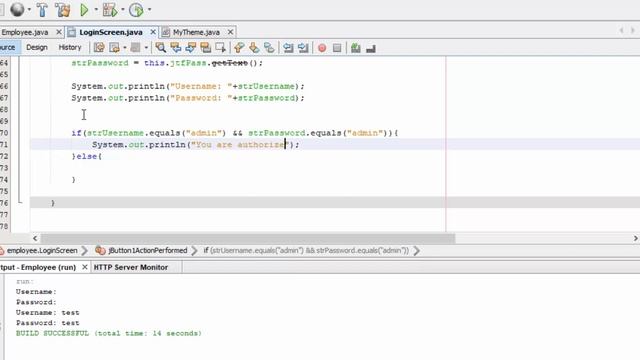Click the Uncomment lines icon
Viewport: 640px width, 360px height.
click(371, 49)
